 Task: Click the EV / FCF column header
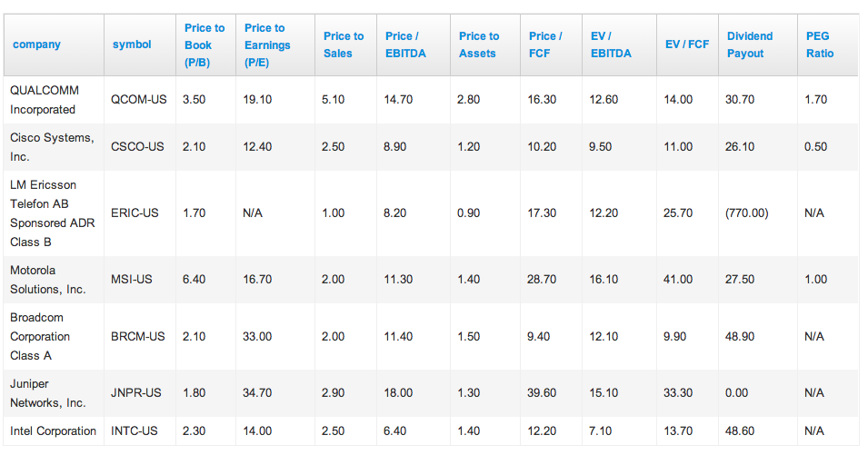tap(687, 45)
